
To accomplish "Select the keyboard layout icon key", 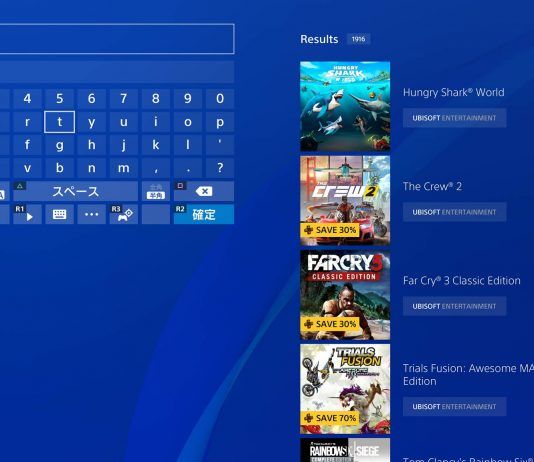I will click(59, 214).
